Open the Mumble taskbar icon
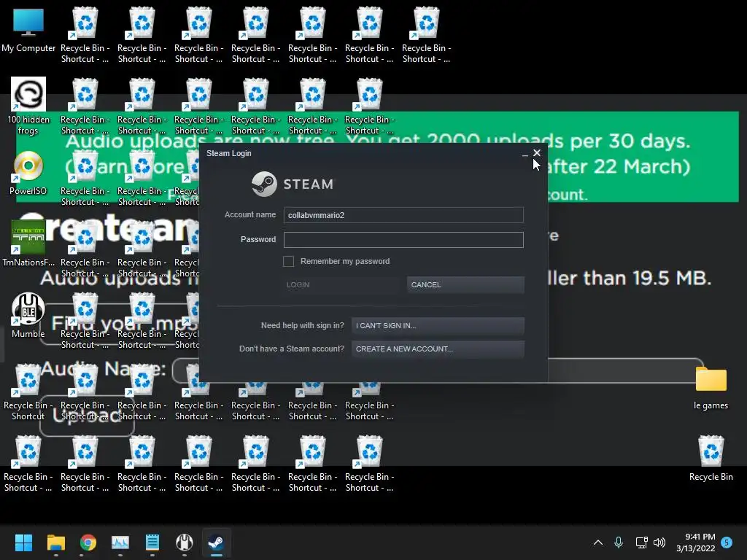Screen dimensions: 747x560 (185, 542)
